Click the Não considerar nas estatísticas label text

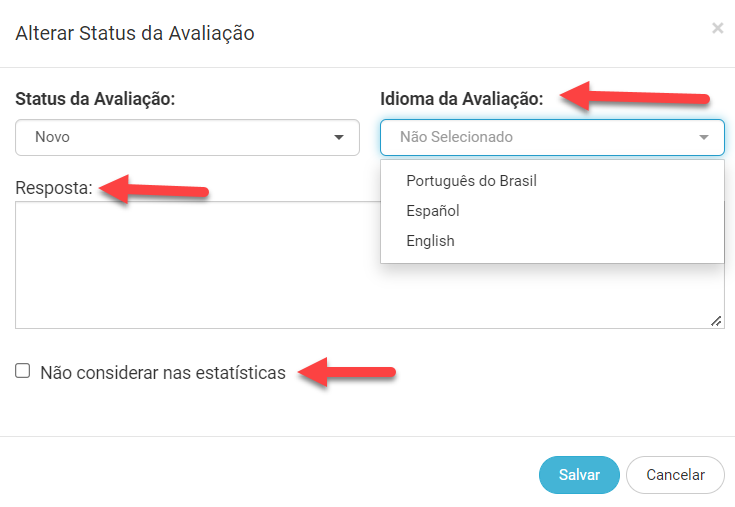pyautogui.click(x=163, y=373)
